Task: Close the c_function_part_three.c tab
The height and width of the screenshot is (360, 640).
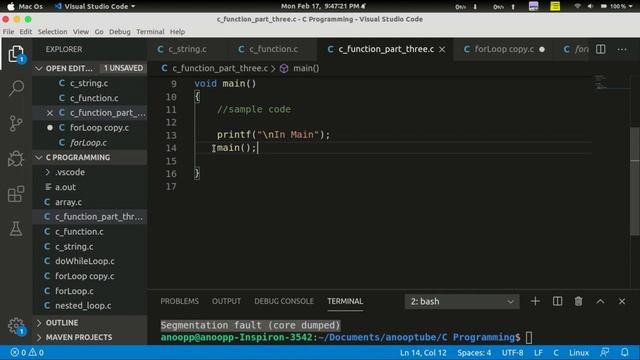Action: (442, 49)
